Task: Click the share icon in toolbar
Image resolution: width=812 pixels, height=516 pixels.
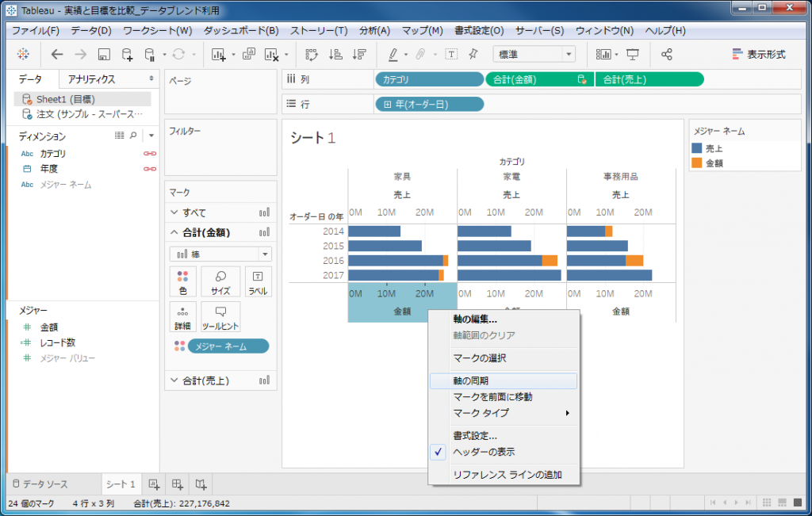Action: 667,55
